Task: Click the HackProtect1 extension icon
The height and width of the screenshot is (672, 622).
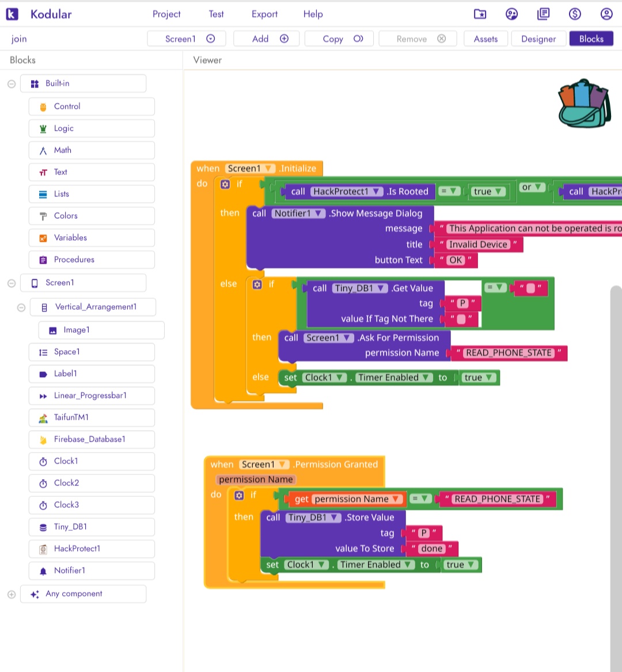Action: (x=43, y=549)
